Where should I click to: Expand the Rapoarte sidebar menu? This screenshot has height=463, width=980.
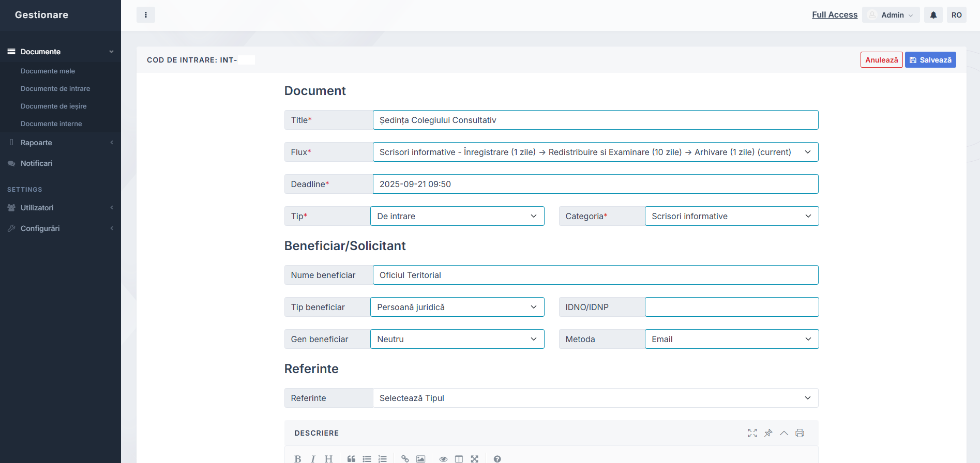(36, 143)
